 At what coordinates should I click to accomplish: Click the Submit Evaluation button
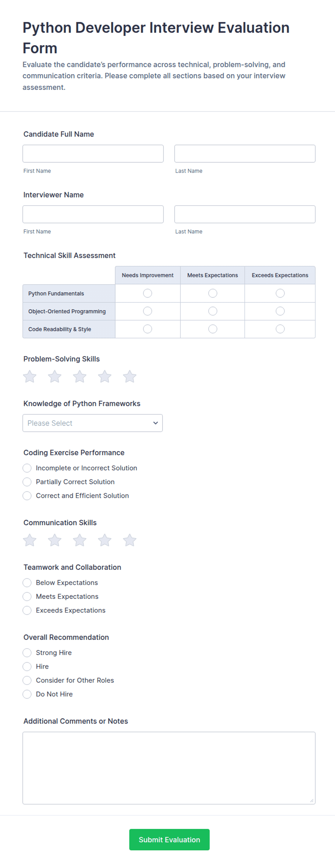tap(169, 840)
